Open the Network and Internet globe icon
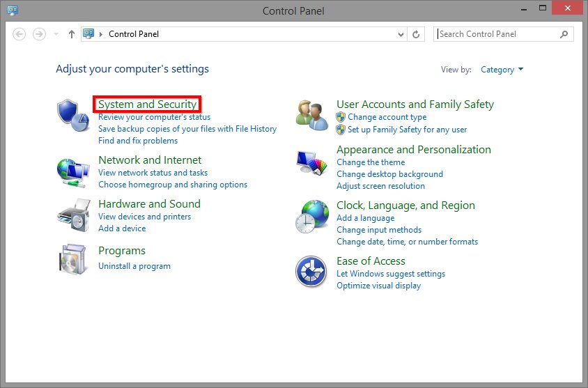 [73, 172]
